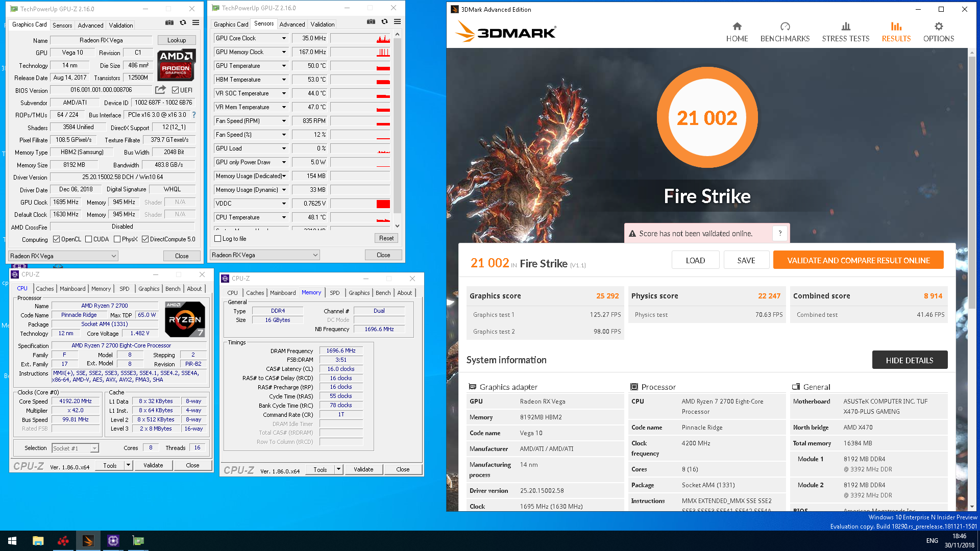This screenshot has width=980, height=551.
Task: Click Validate button in right CPU-Z window
Action: point(363,469)
